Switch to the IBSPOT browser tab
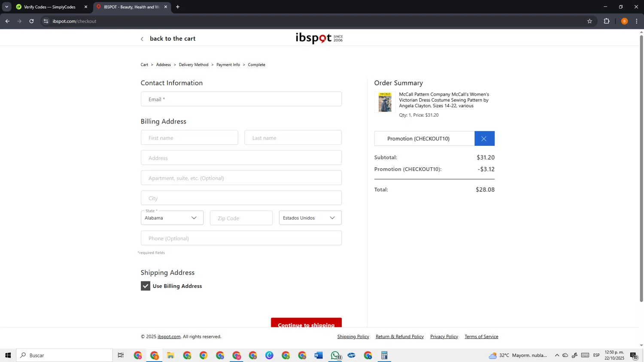The image size is (644, 362). pyautogui.click(x=131, y=7)
